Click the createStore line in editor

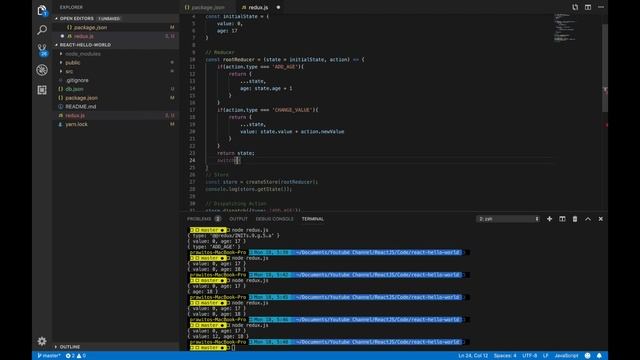[262, 182]
